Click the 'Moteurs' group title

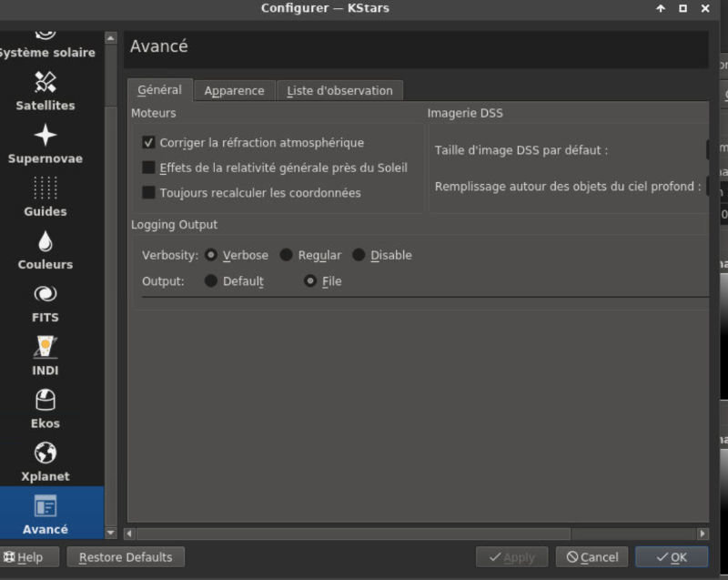[x=153, y=113]
